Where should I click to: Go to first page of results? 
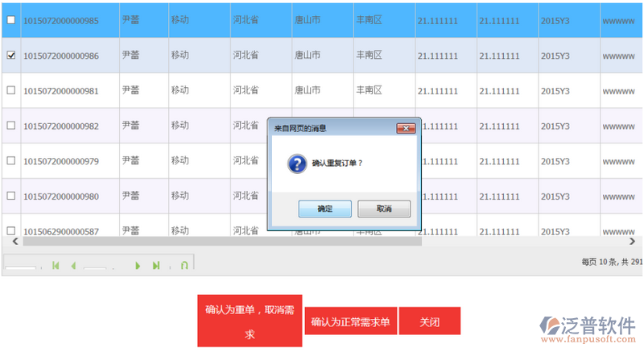pyautogui.click(x=56, y=265)
